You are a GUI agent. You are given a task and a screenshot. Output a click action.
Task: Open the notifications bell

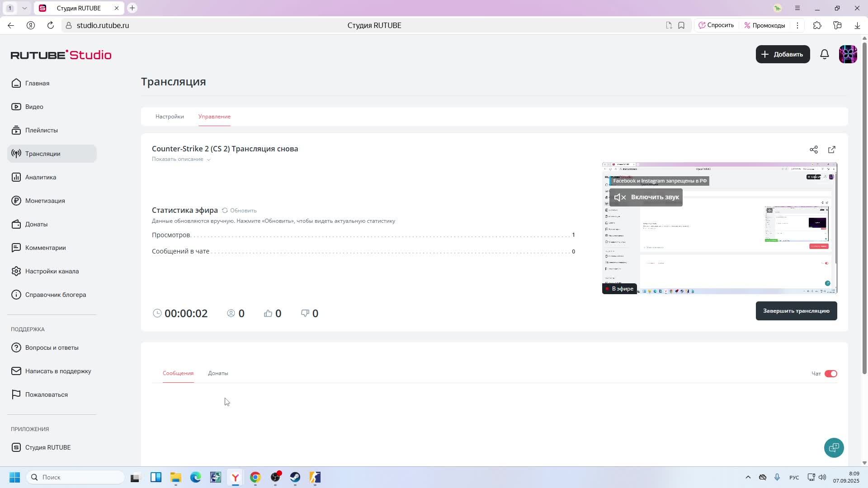click(x=824, y=54)
